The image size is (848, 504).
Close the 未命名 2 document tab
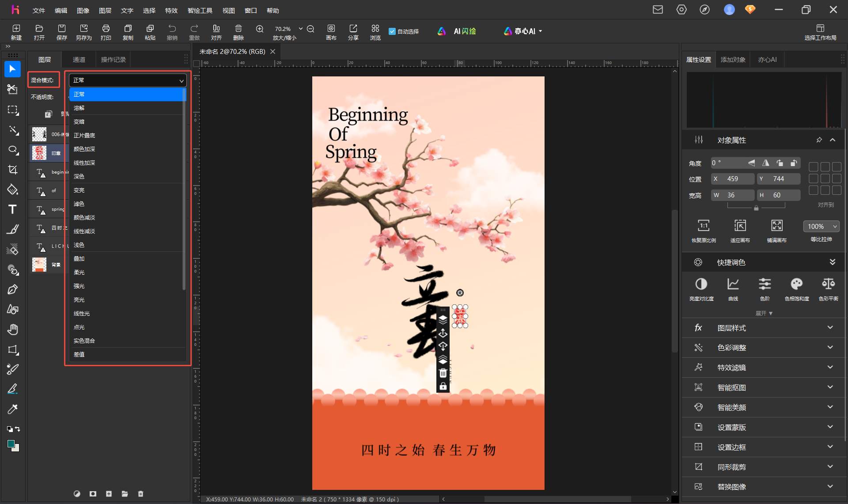point(273,52)
